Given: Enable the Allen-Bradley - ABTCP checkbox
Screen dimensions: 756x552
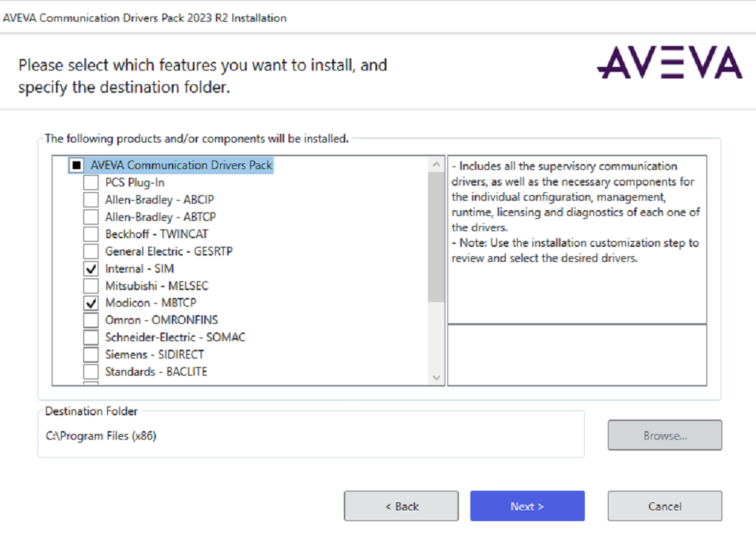Looking at the screenshot, I should coord(91,217).
